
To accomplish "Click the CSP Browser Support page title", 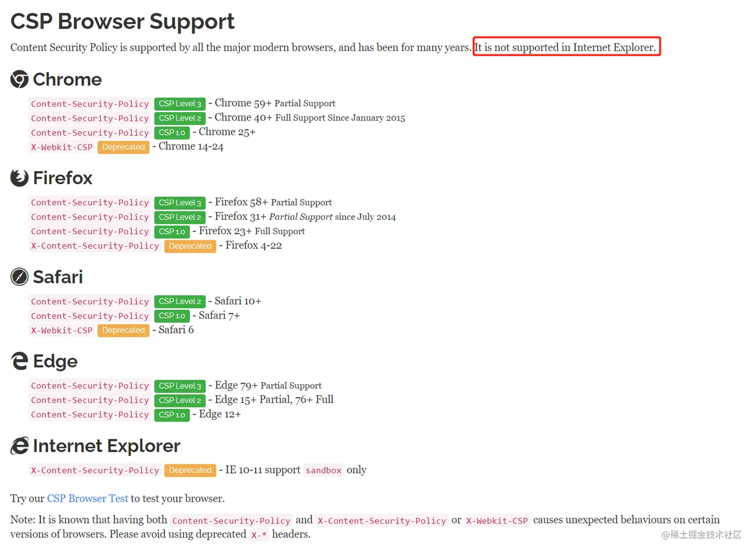I will [x=122, y=22].
